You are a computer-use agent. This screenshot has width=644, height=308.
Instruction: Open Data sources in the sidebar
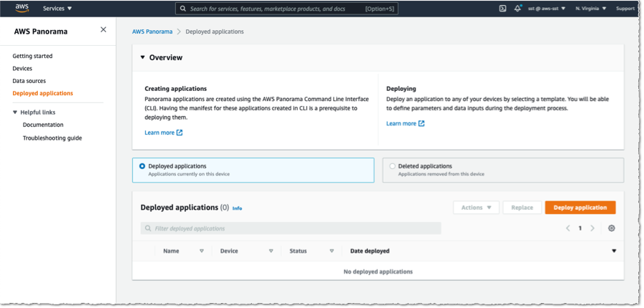(x=29, y=81)
